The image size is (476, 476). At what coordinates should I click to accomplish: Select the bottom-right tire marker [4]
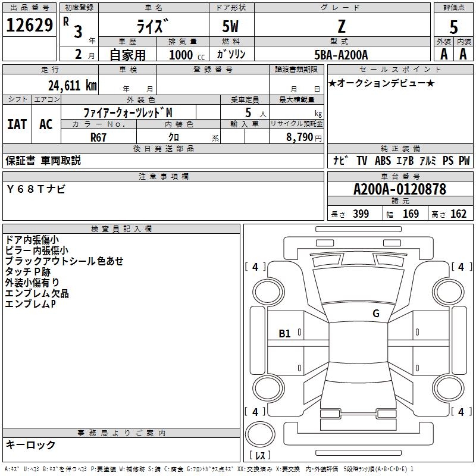click(461, 412)
